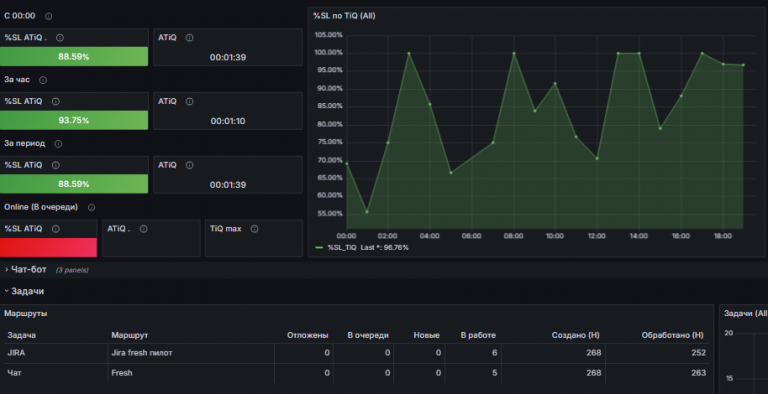This screenshot has width=768, height=394.
Task: Click info icon on TiQ max panel
Action: point(255,229)
